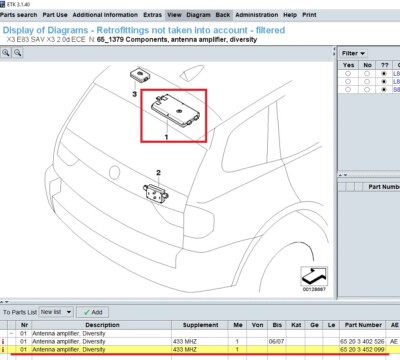
Task: Open the Extras menu
Action: click(153, 15)
